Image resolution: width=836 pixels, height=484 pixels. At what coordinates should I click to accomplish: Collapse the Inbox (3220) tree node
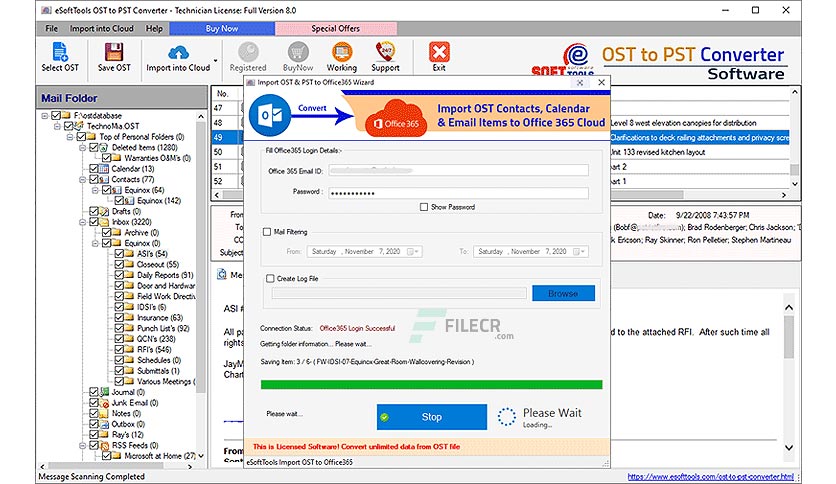point(83,222)
